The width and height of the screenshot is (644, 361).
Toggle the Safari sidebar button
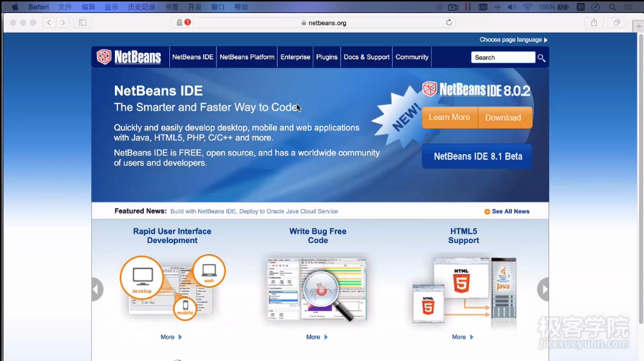pos(82,22)
